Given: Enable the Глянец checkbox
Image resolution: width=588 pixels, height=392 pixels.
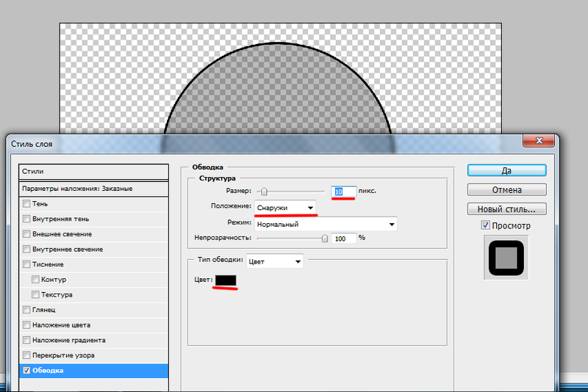Looking at the screenshot, I should 26,310.
